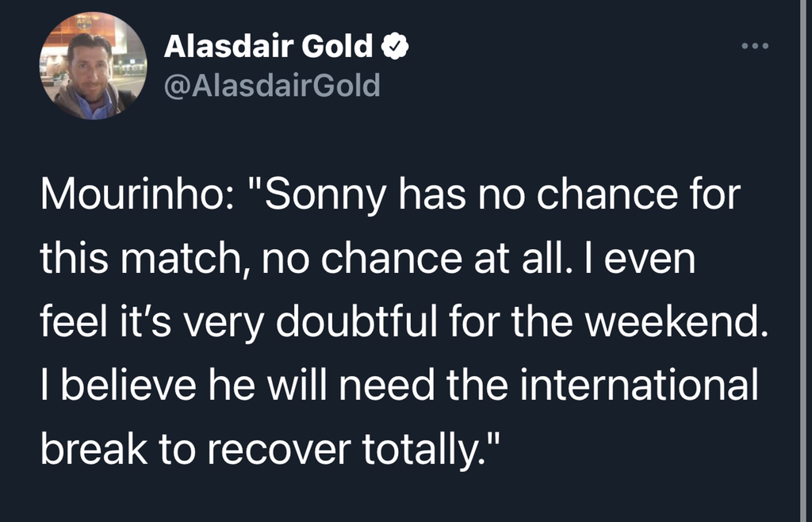The height and width of the screenshot is (522, 812).
Task: Click the blue verified badge
Action: (x=395, y=48)
